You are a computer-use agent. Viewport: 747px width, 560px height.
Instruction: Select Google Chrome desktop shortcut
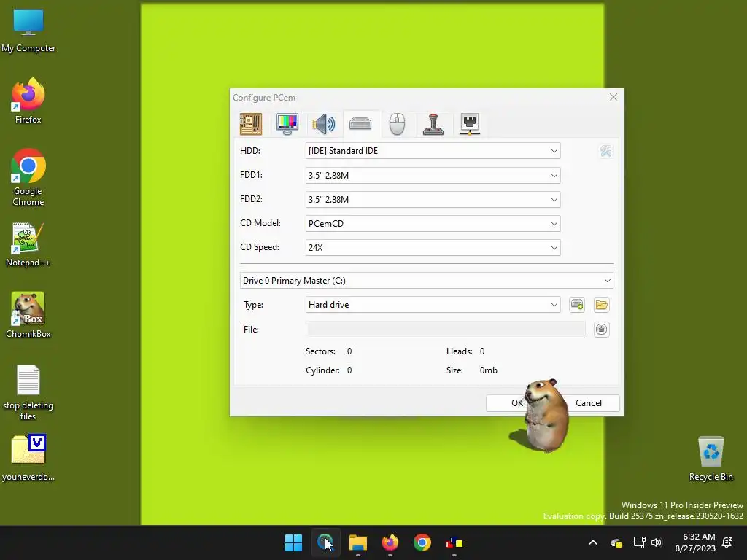28,177
